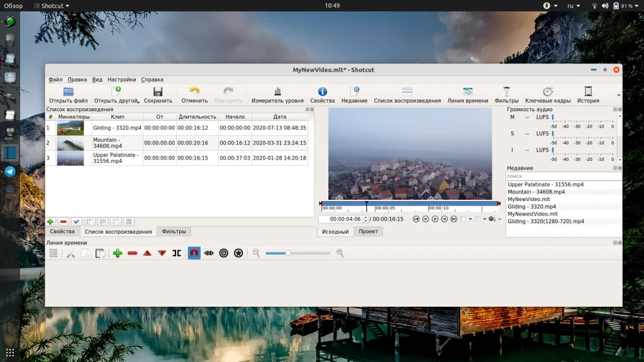Select MyNewestVideo.mlt in the recent list

(x=532, y=214)
